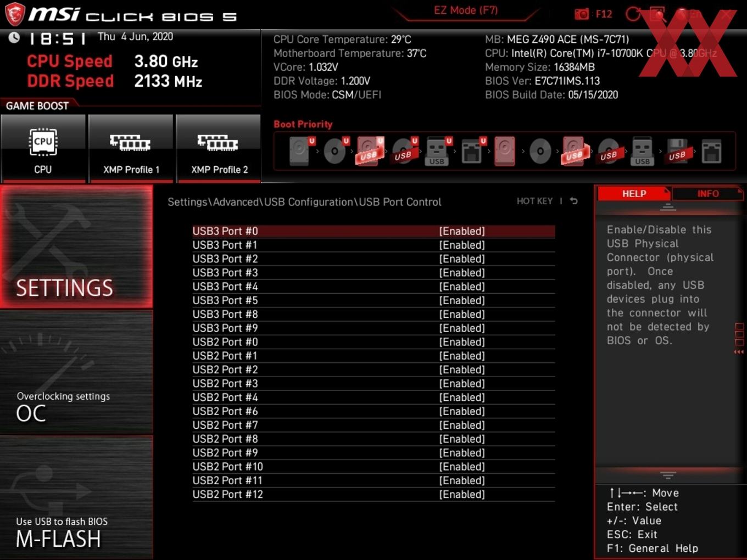The width and height of the screenshot is (747, 560).
Task: Select the USB2 Port #11 row
Action: 374,480
